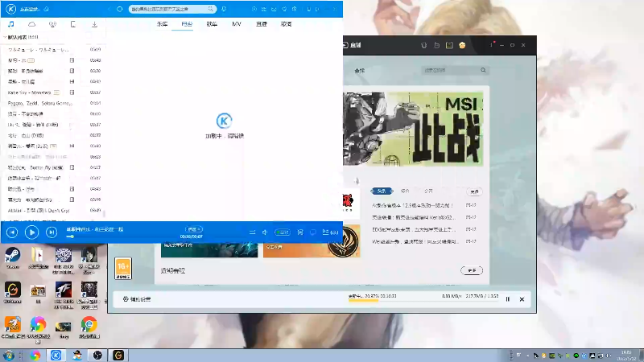The image size is (644, 362).
Task: Switch to the 乐库 tab
Action: click(x=163, y=24)
